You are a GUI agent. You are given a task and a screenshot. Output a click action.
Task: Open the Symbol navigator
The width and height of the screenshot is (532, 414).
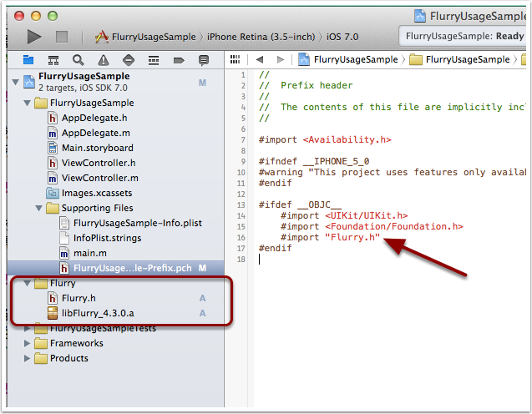tap(53, 60)
